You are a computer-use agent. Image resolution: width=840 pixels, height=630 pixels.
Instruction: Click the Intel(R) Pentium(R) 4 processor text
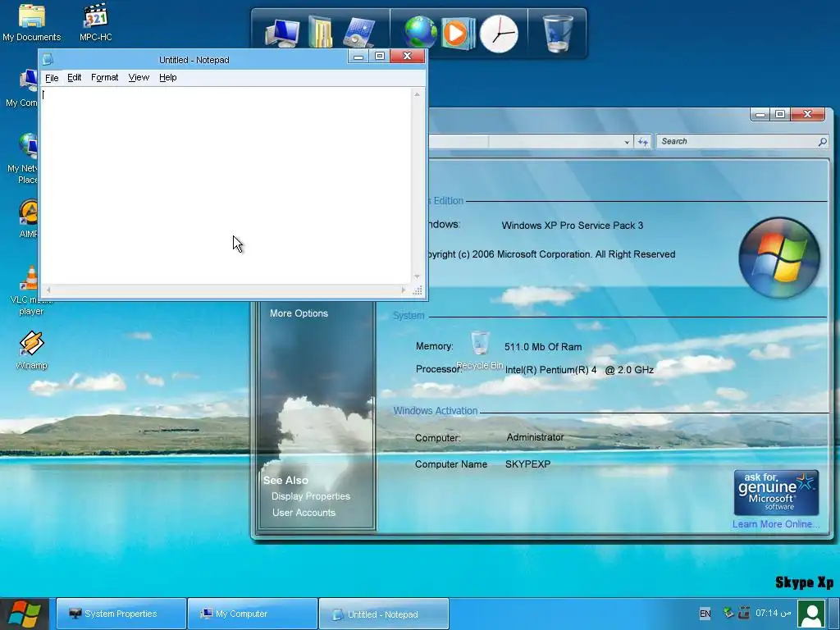pos(579,370)
